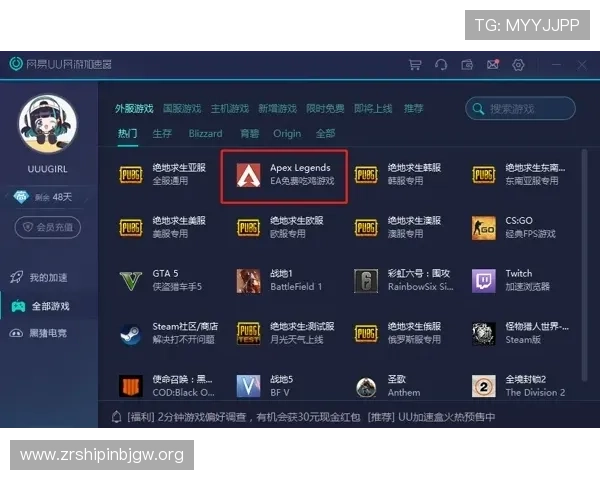Image resolution: width=600 pixels, height=480 pixels.
Task: Switch to 推荐 tab
Action: click(414, 109)
